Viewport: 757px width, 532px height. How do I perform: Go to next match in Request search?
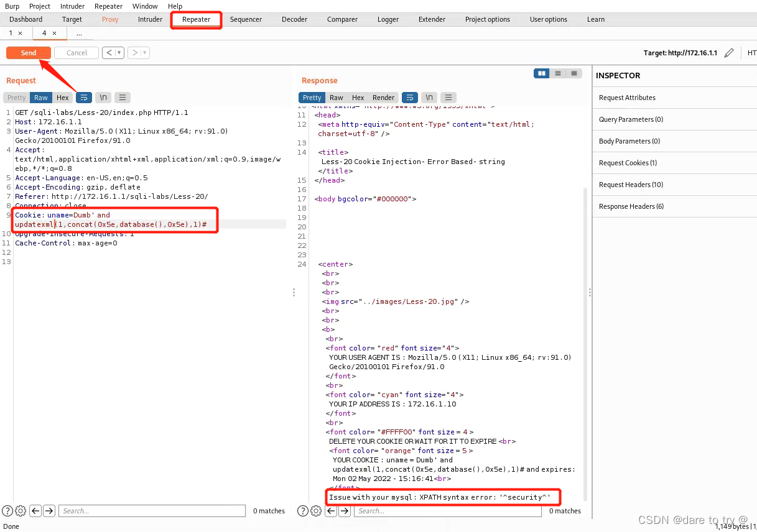click(x=49, y=511)
